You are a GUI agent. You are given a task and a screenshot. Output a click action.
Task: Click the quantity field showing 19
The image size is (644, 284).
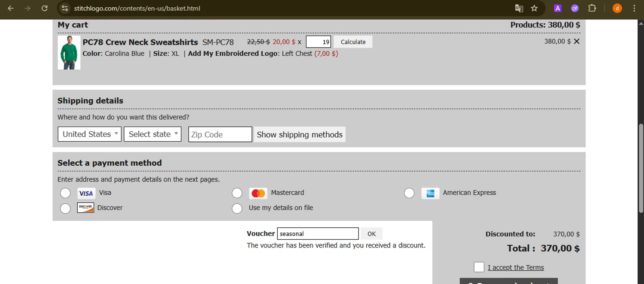click(x=318, y=42)
